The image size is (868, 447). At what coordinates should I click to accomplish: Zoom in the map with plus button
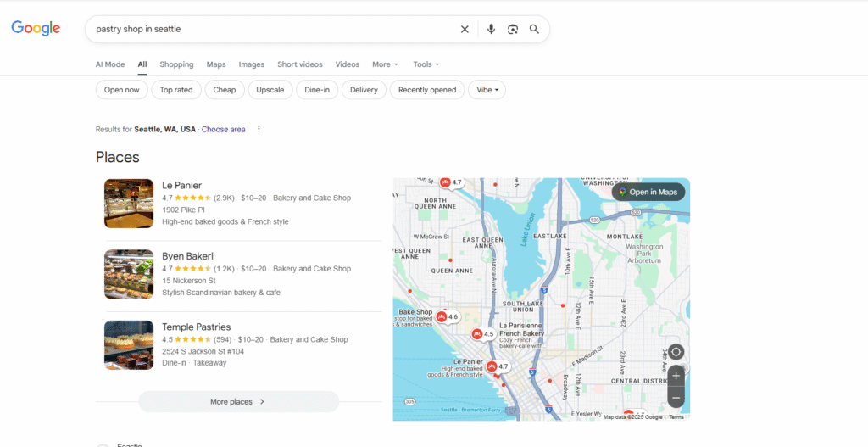tap(676, 376)
